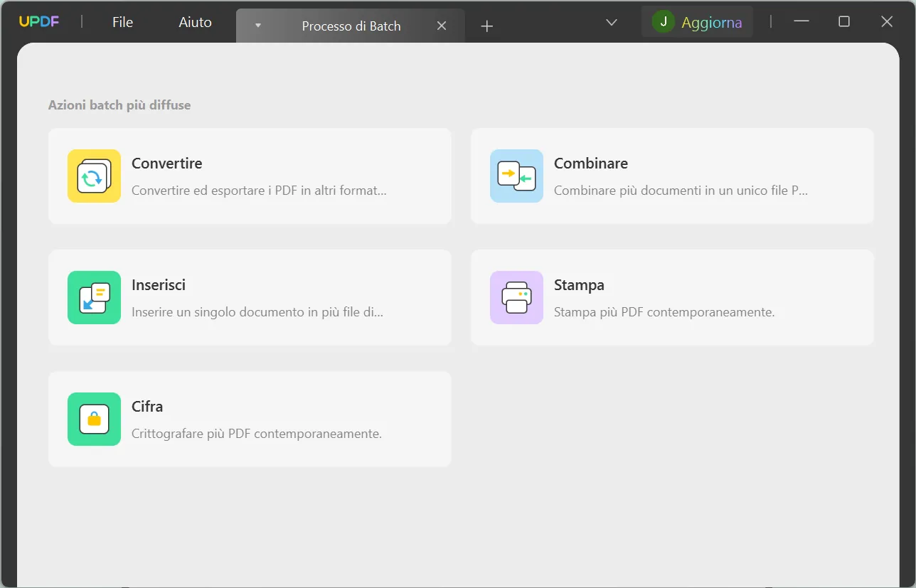Click the Combinare blue arrows icon
This screenshot has width=916, height=588.
point(516,176)
